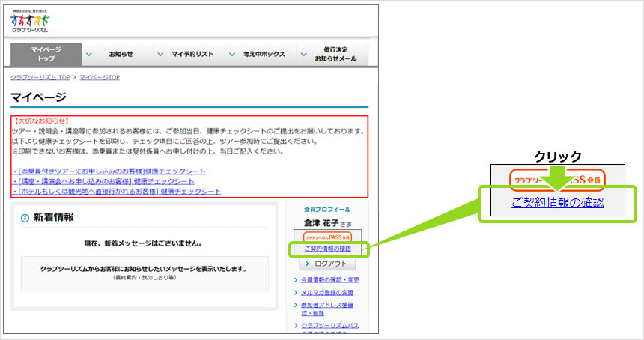
Task: Click the info icon beside 新着情報
Action: (x=25, y=218)
